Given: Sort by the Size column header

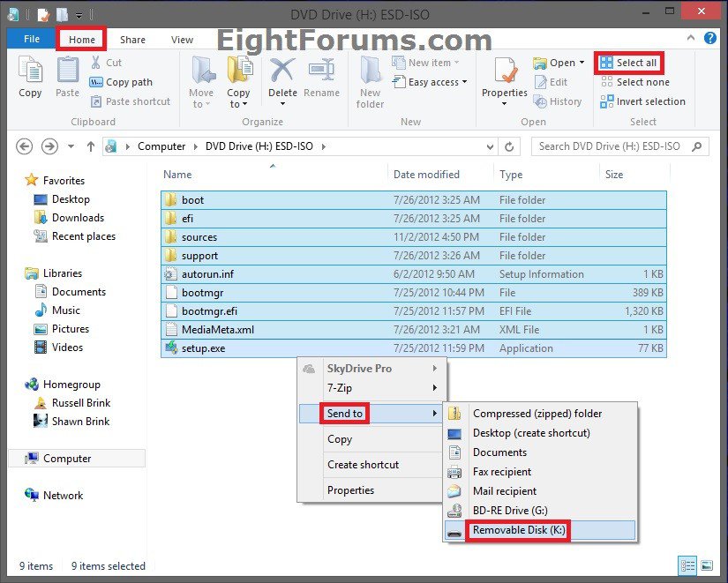Looking at the screenshot, I should tap(635, 175).
